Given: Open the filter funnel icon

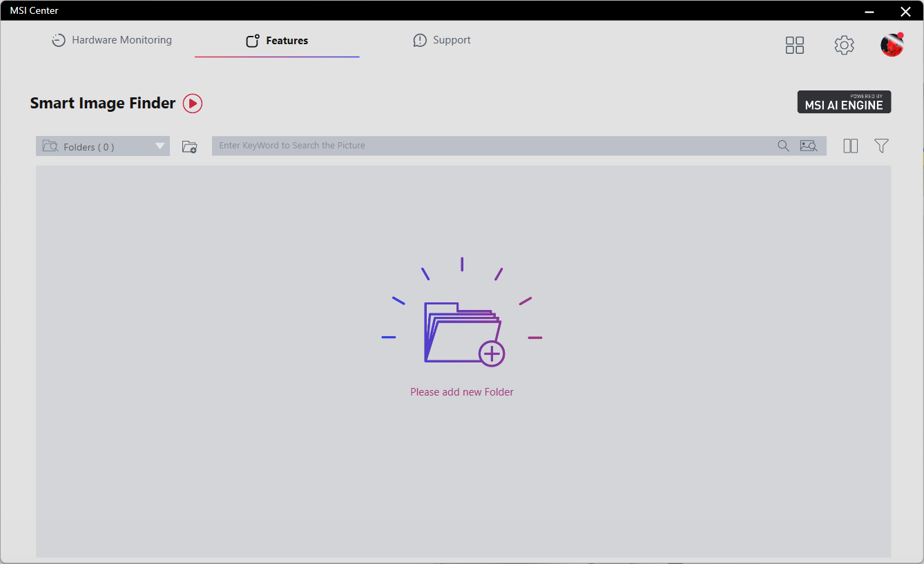Looking at the screenshot, I should [x=881, y=146].
